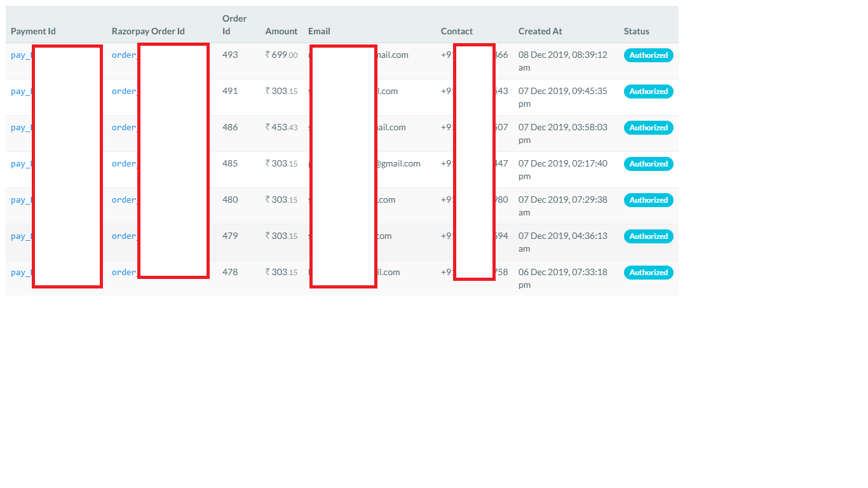Open the payment link for order 478
This screenshot has height=488, width=868.
19,272
